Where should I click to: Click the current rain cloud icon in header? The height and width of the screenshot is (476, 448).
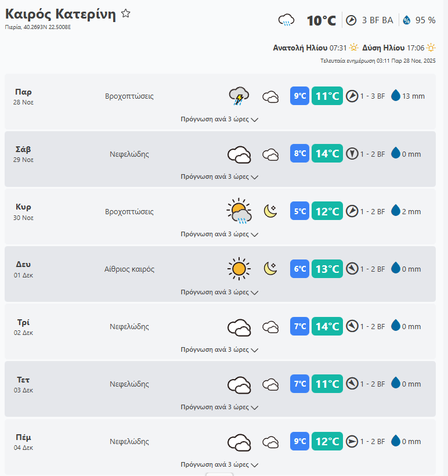coord(286,20)
